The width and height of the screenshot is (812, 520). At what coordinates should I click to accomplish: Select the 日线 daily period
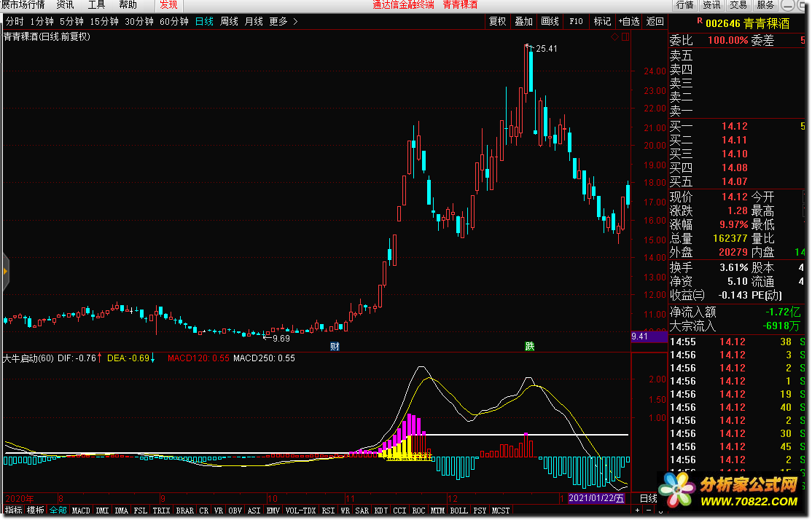point(205,21)
